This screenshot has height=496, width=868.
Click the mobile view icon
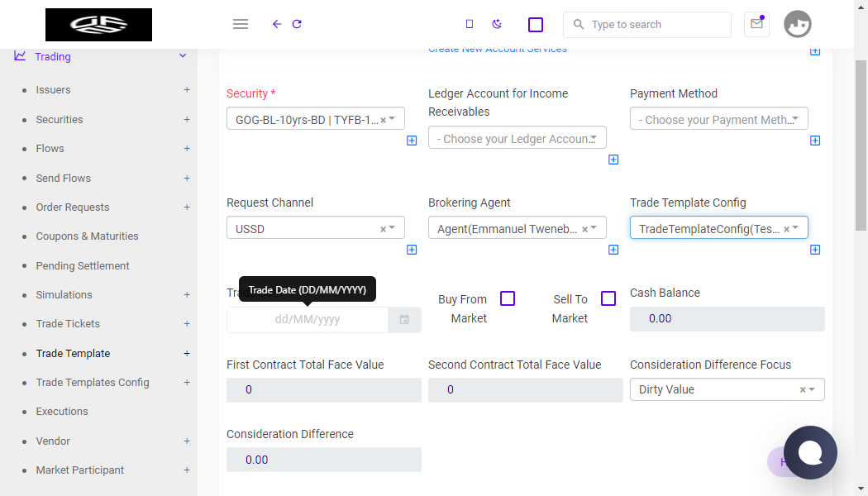(x=470, y=24)
